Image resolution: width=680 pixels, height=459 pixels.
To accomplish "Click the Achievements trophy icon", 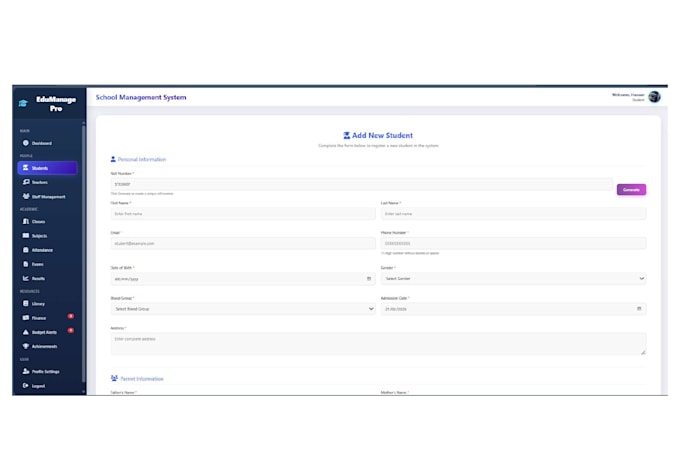I will tap(26, 346).
